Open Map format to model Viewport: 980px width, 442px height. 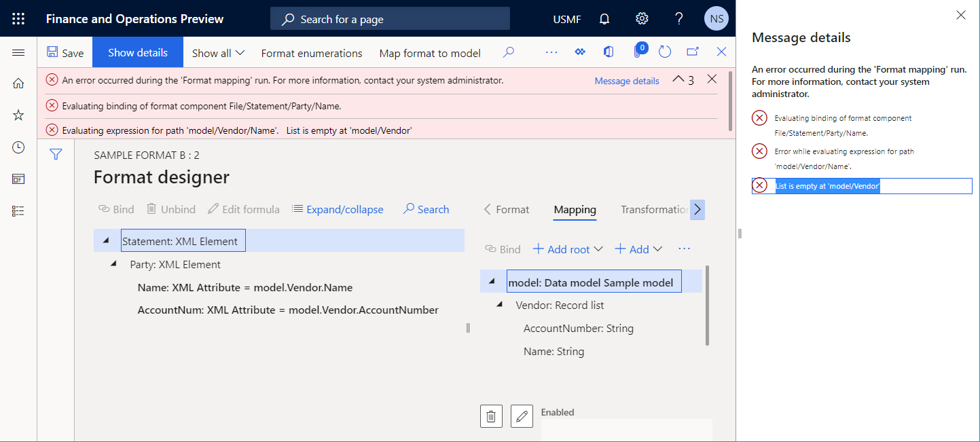coord(430,53)
